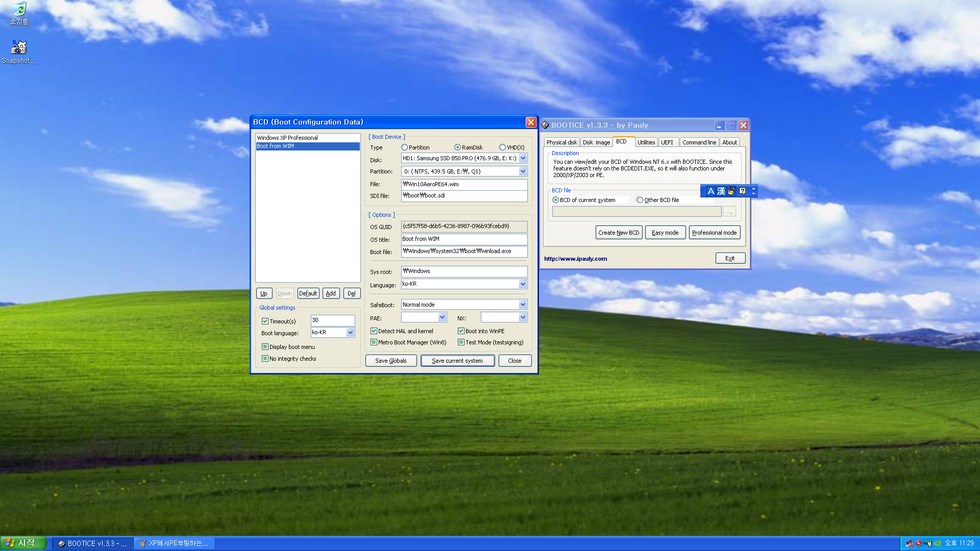Image resolution: width=980 pixels, height=551 pixels.
Task: Click BOOTICE v1.3.3 taskbar button
Action: (93, 543)
